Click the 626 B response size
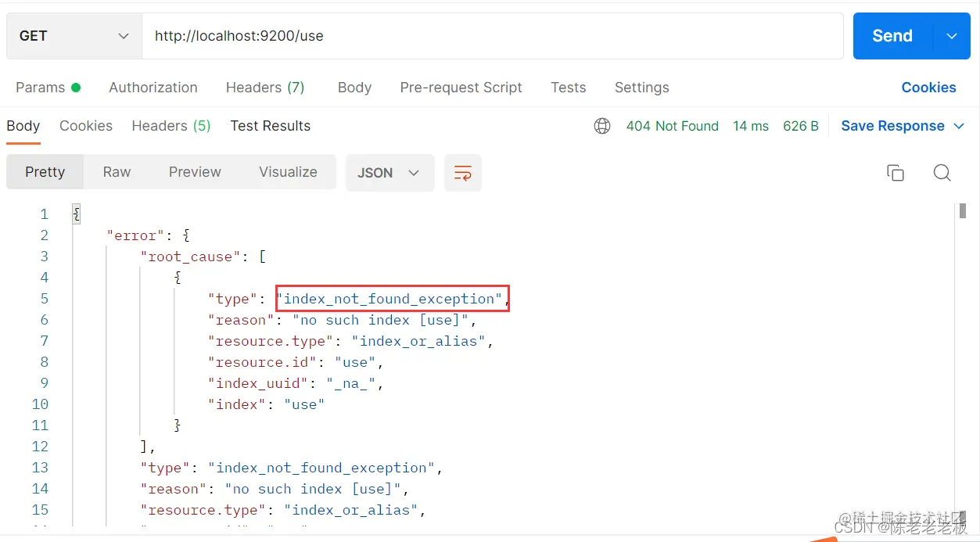This screenshot has height=542, width=980. click(801, 126)
